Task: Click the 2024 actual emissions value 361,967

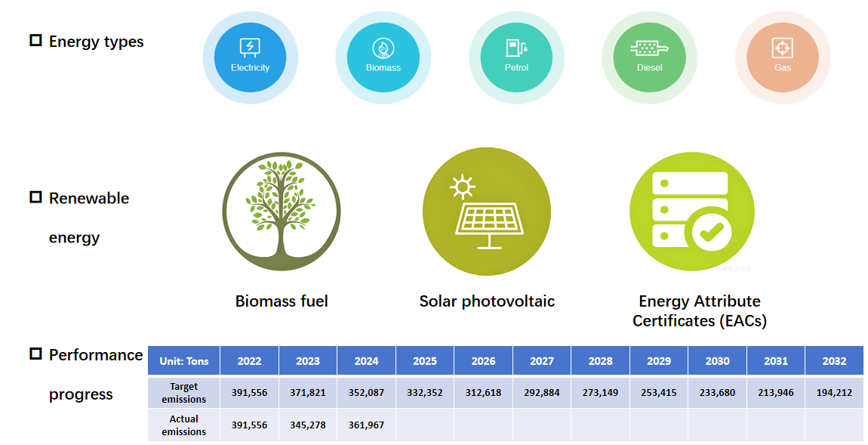Action: tap(366, 425)
